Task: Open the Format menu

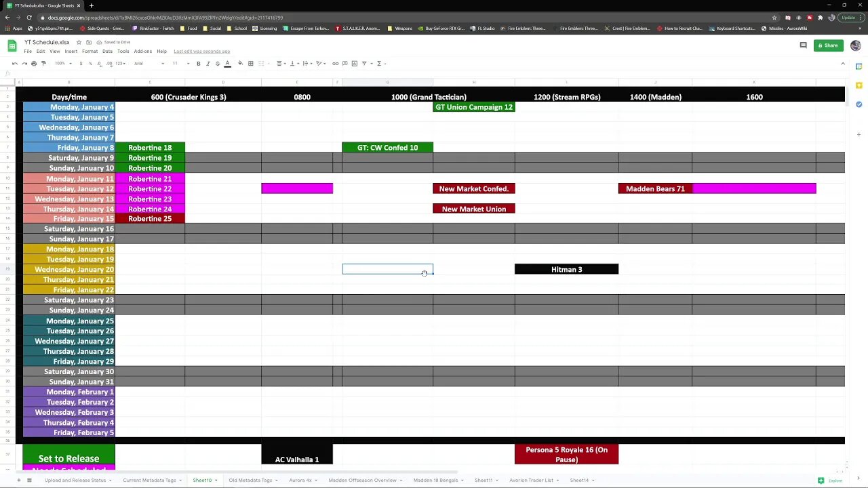Action: (x=90, y=52)
